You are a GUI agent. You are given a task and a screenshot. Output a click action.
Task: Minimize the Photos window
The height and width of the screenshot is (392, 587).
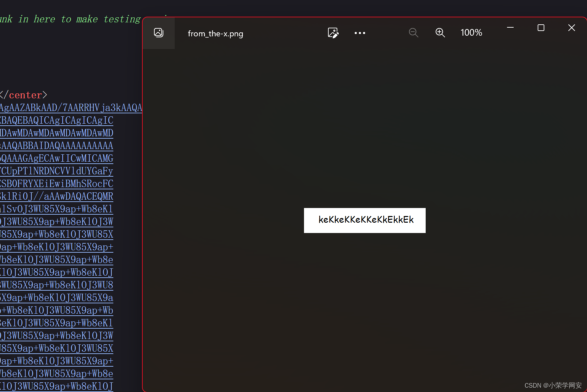pyautogui.click(x=510, y=28)
